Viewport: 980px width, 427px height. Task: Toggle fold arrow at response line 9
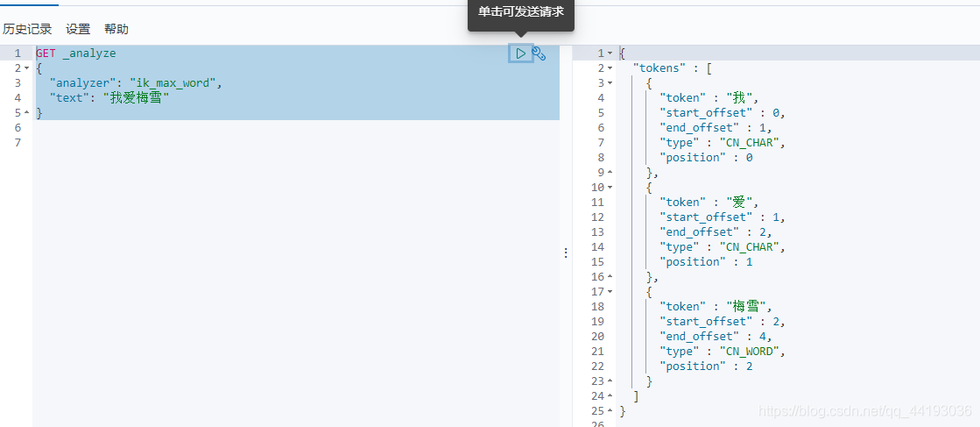click(610, 172)
